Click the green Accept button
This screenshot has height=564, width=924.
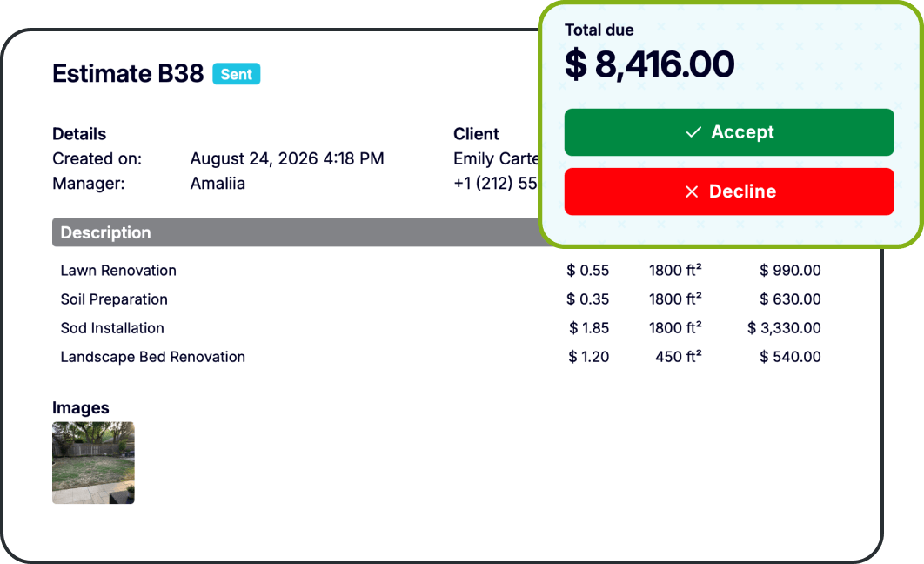coord(729,132)
